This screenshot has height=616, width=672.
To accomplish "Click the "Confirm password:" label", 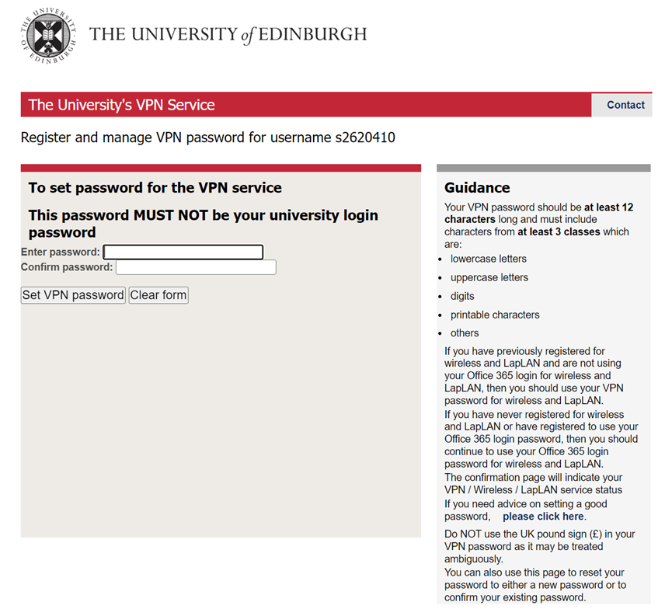I will [67, 267].
